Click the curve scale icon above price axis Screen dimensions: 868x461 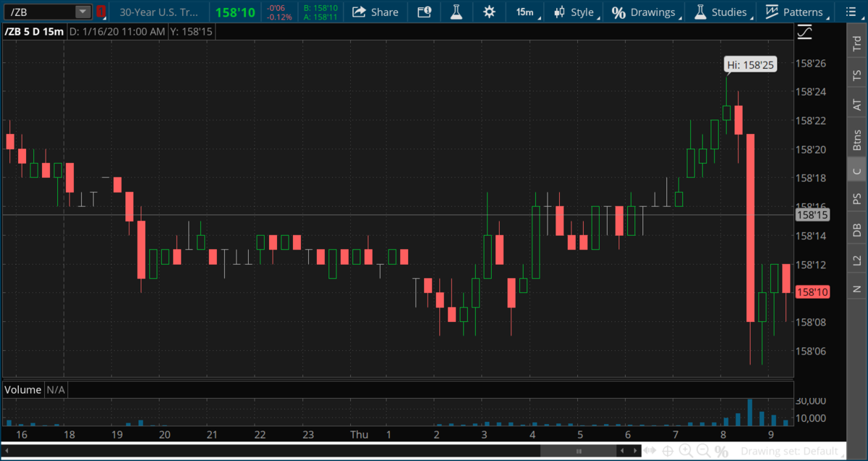804,33
